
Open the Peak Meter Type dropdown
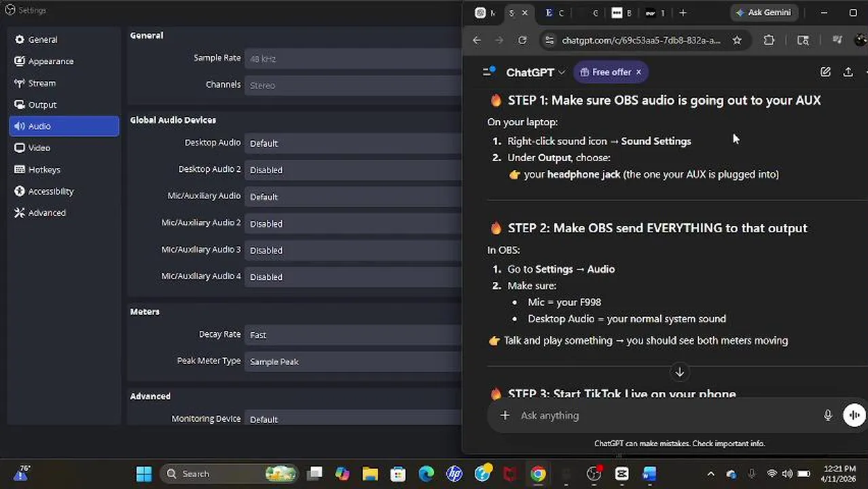coord(353,362)
